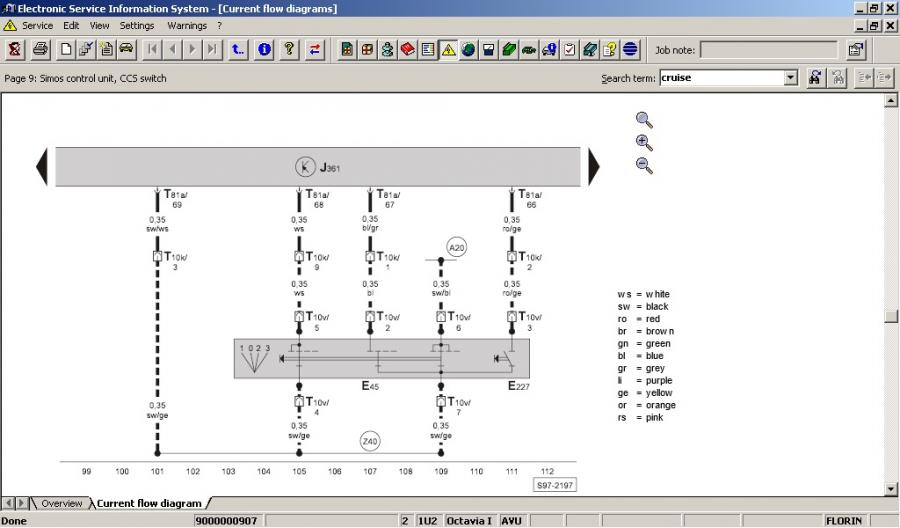Open the Warnings menu
Image resolution: width=900 pixels, height=528 pixels.
pyautogui.click(x=187, y=25)
